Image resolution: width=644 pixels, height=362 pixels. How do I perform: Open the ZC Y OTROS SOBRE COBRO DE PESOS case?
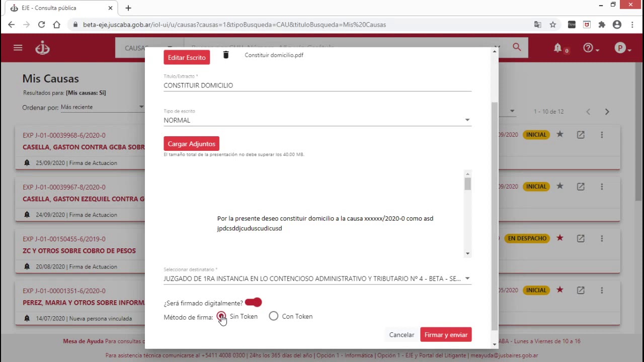[x=79, y=251]
